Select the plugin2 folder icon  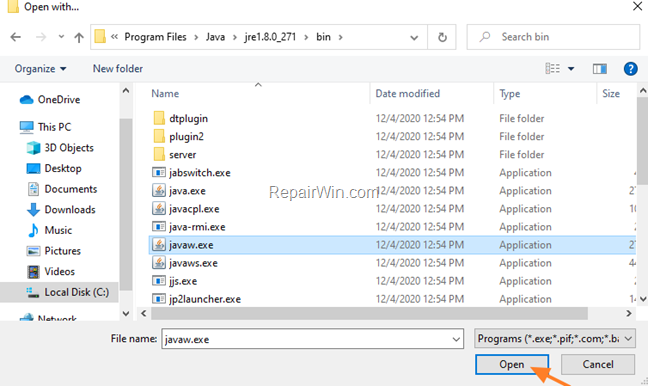click(x=159, y=136)
